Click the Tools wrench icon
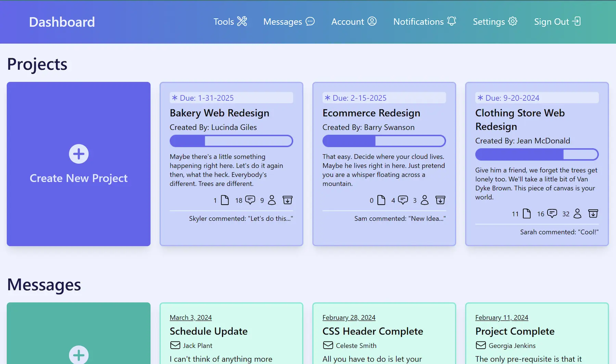Viewport: 616px width, 364px height. coord(242,21)
